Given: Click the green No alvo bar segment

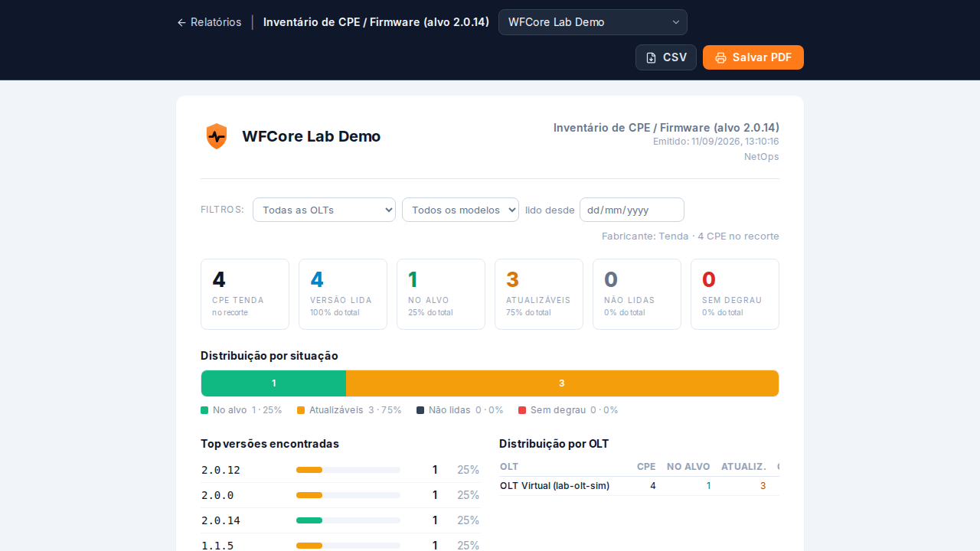Looking at the screenshot, I should [273, 383].
